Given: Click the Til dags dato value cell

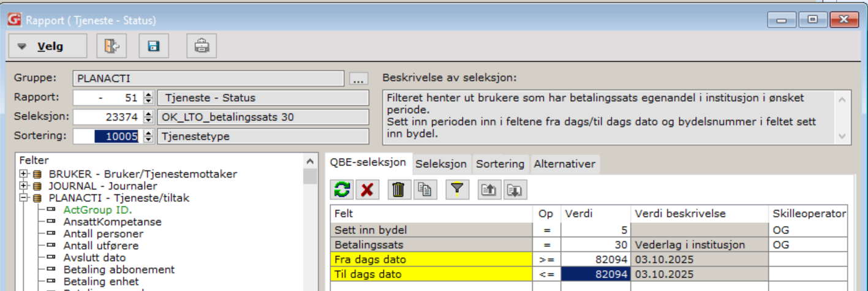Looking at the screenshot, I should 596,274.
